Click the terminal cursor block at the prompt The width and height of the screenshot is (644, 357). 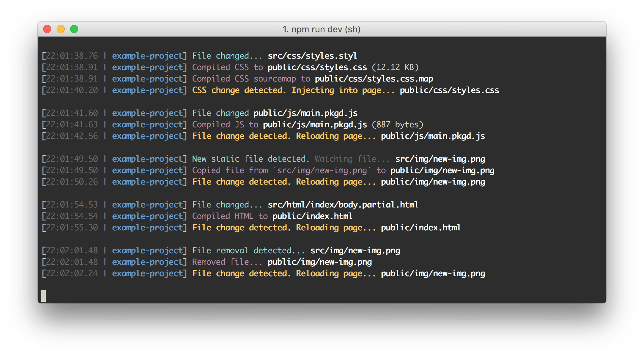point(43,296)
